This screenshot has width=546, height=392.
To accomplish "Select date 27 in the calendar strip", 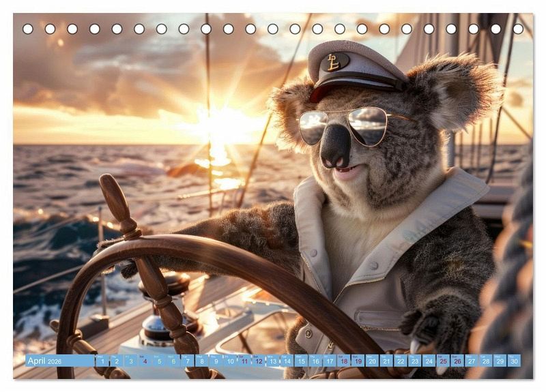I will point(472,361).
